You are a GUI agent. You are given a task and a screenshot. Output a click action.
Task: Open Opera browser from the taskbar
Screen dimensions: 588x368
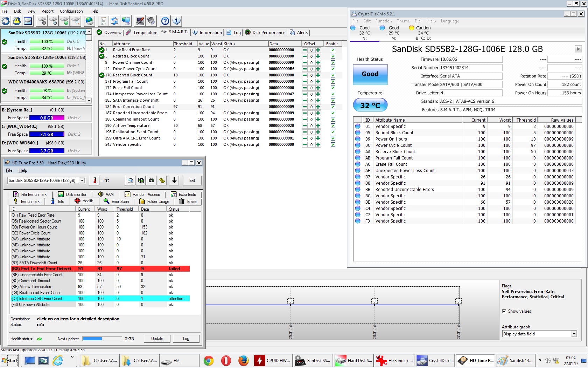coord(226,361)
